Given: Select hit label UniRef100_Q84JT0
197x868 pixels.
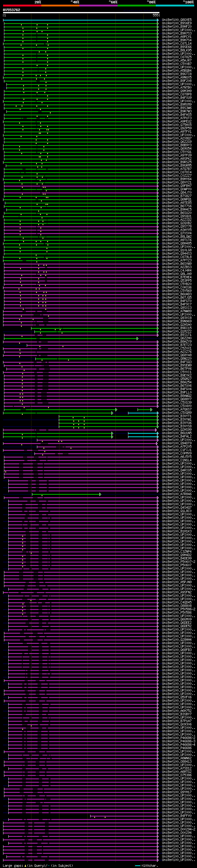Looking at the screenshot, I should [x=177, y=192].
